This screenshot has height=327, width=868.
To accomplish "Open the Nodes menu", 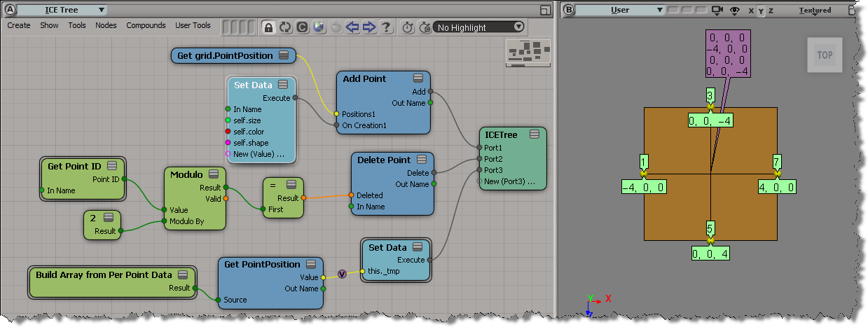I will 106,25.
